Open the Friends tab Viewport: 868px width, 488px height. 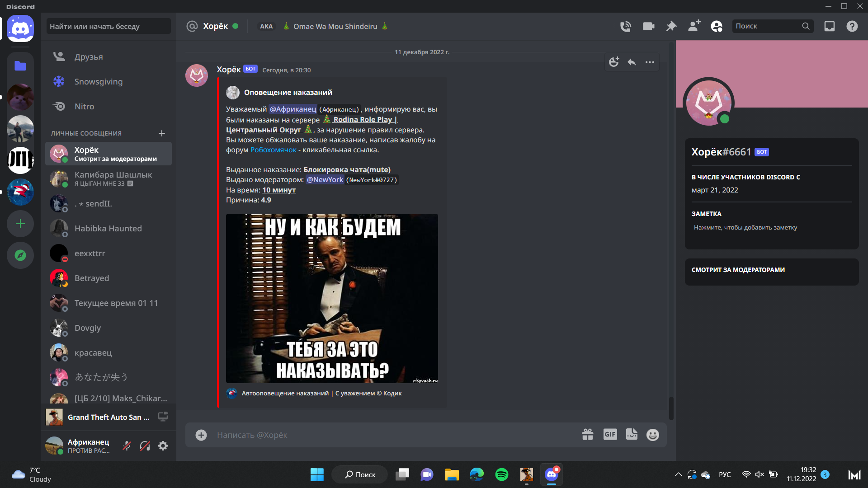tap(89, 57)
